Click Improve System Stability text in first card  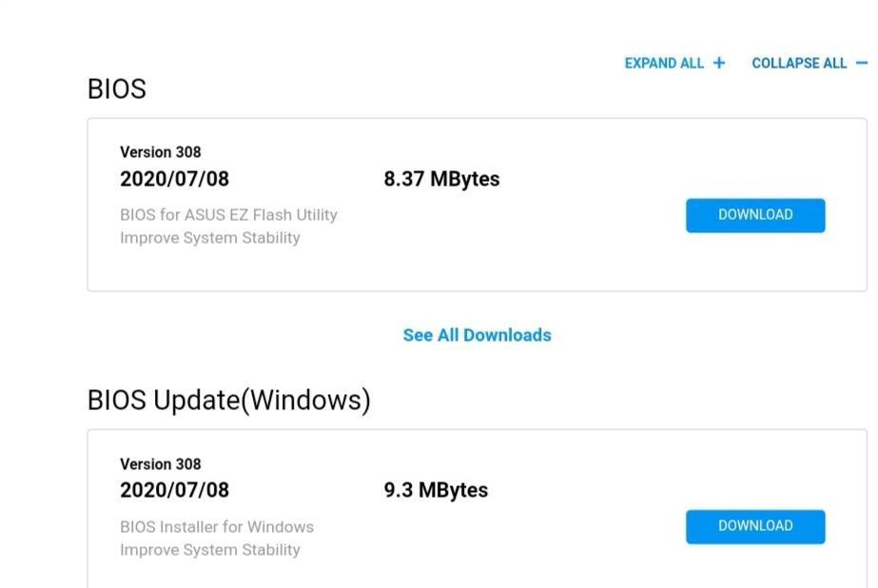point(210,238)
